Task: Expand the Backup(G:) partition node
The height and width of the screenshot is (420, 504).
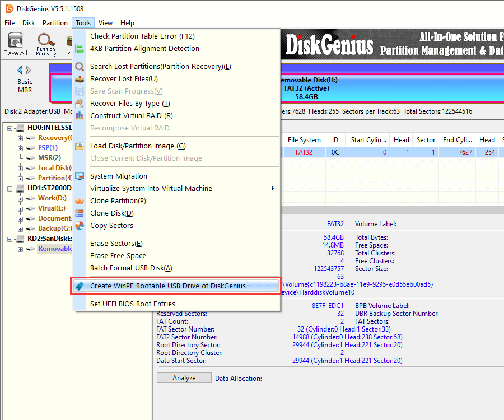Action: pyautogui.click(x=20, y=229)
